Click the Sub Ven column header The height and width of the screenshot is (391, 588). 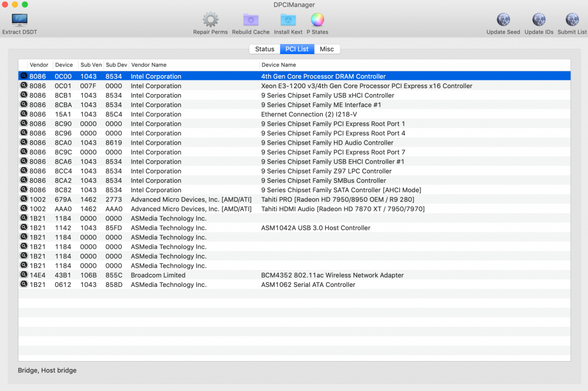(x=91, y=65)
